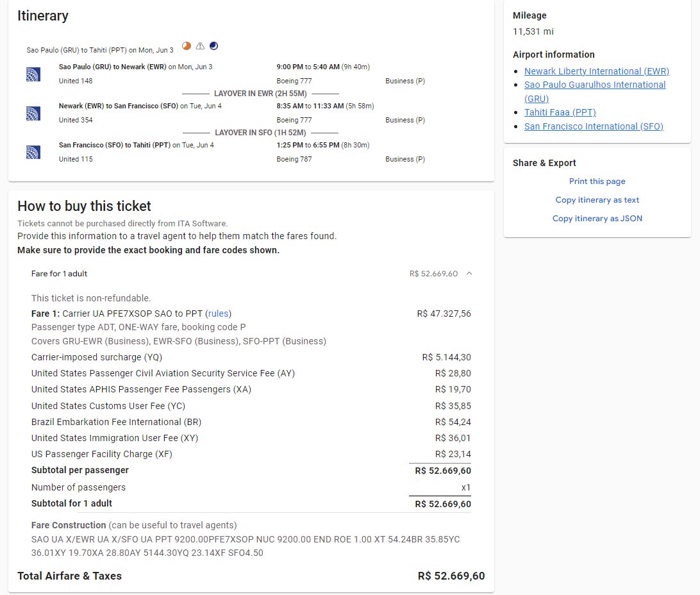The width and height of the screenshot is (700, 595).
Task: Open Tahiti Faaa (PPT) airport link
Action: pos(560,112)
